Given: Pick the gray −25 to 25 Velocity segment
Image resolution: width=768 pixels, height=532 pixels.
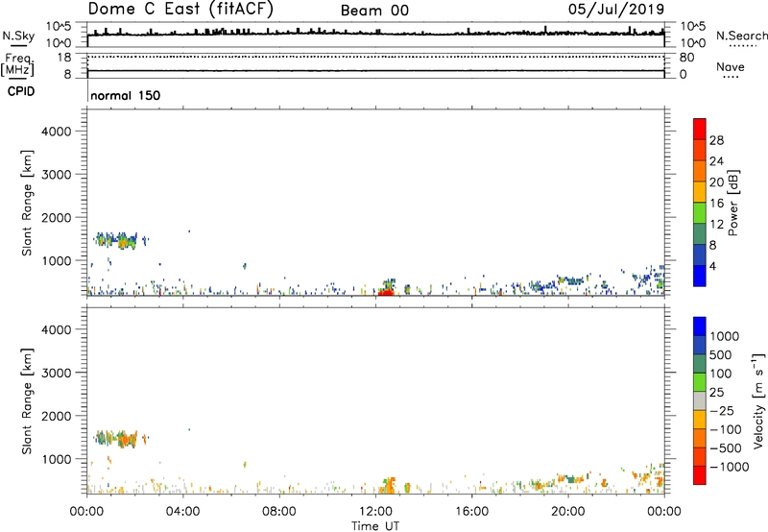Looking at the screenshot, I should [x=700, y=400].
